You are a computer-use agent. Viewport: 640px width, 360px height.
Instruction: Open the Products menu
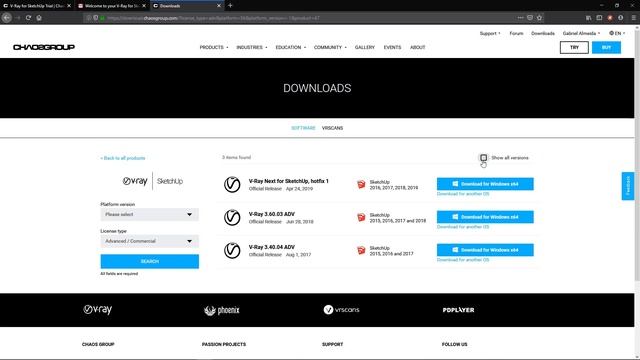point(213,47)
